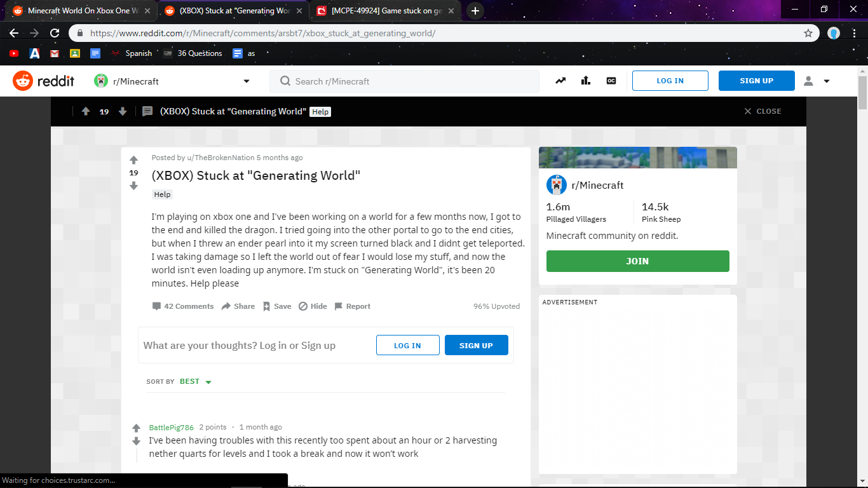Open the 'as' document bookmark
868x488 pixels.
coord(244,53)
